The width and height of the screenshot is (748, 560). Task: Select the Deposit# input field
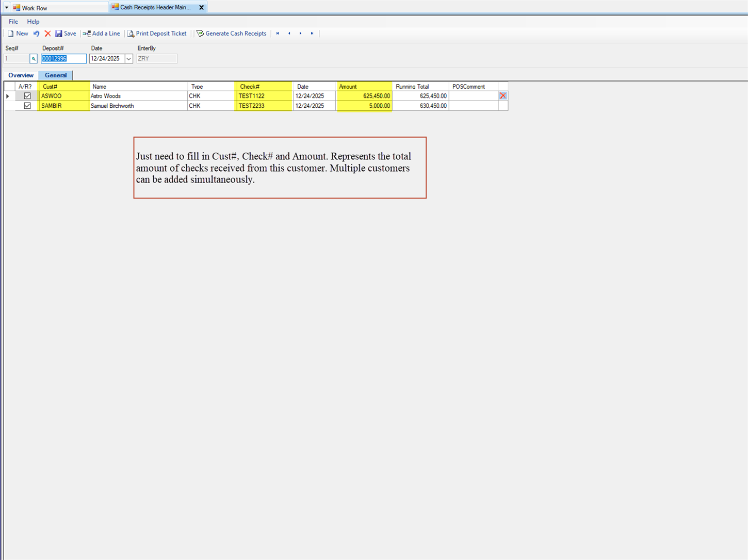pos(63,58)
